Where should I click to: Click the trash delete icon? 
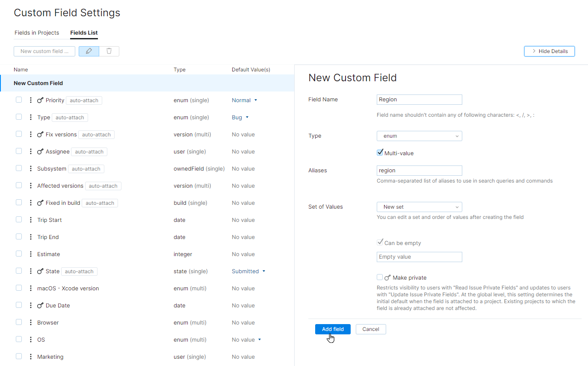click(109, 51)
